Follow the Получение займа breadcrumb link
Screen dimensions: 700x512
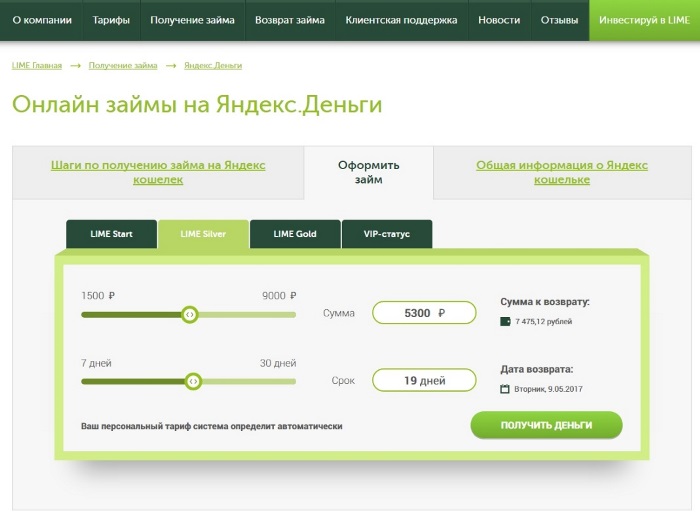point(123,66)
